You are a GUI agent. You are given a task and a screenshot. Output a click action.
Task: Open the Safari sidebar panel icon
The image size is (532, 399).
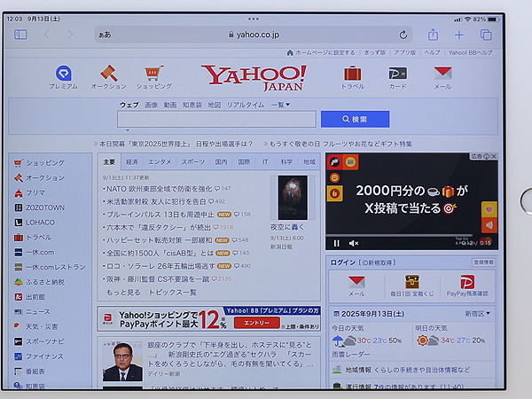pos(20,35)
